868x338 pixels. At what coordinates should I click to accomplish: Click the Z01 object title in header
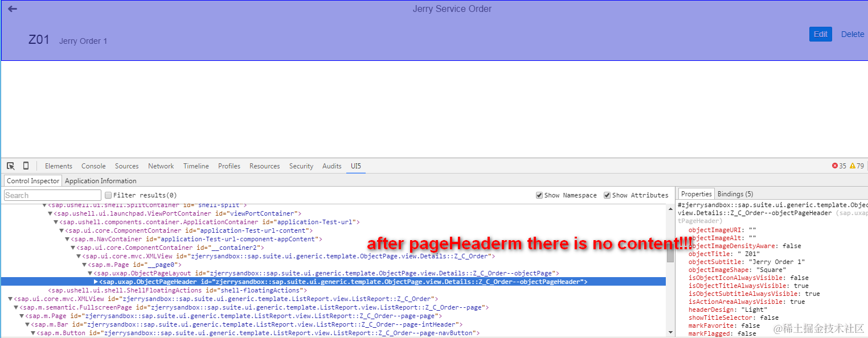pos(39,40)
